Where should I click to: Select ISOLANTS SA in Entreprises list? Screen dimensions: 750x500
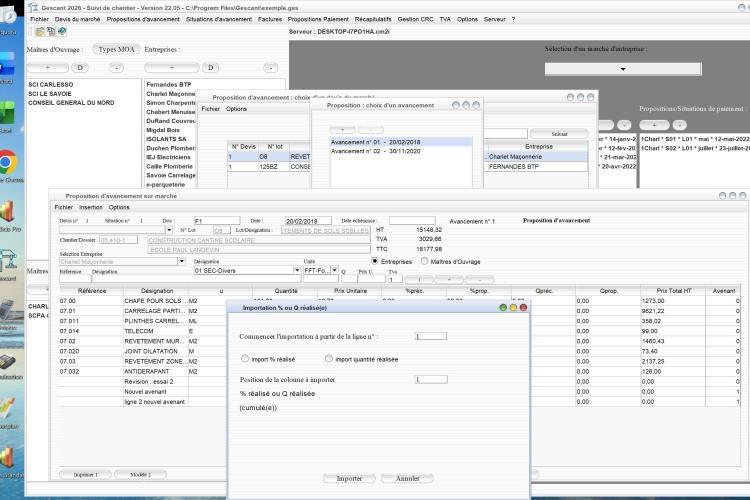pyautogui.click(x=166, y=139)
